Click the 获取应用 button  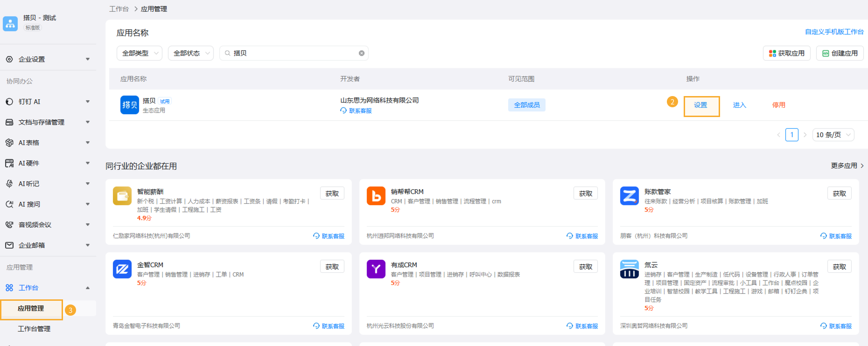coord(787,53)
